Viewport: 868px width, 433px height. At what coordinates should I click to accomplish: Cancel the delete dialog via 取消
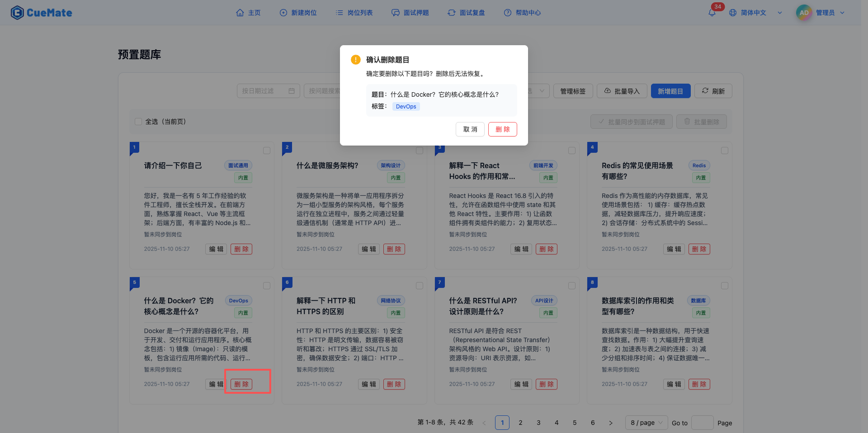(470, 129)
